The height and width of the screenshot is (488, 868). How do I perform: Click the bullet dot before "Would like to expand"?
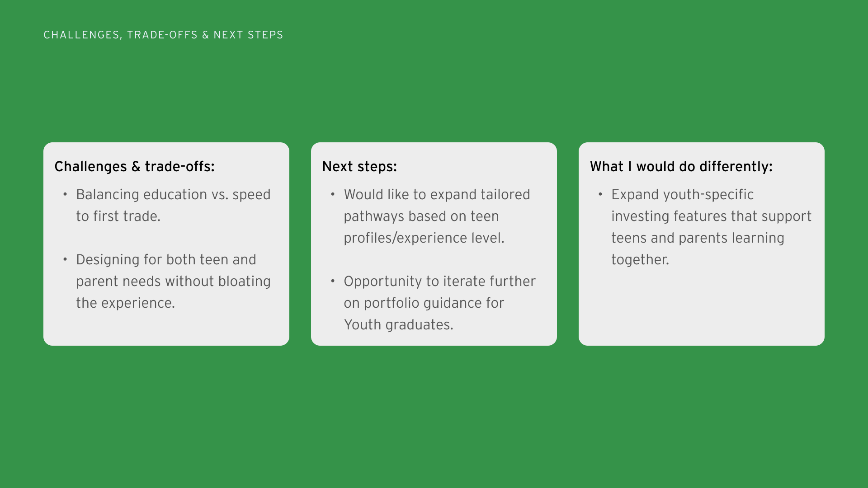333,194
